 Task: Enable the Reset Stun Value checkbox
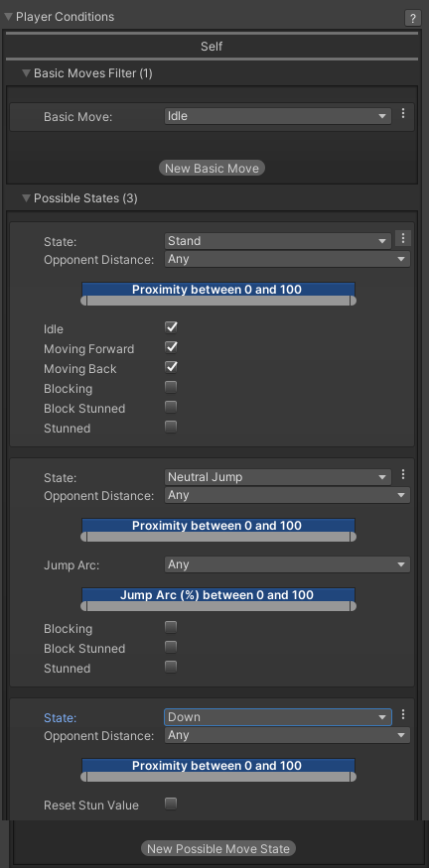171,804
